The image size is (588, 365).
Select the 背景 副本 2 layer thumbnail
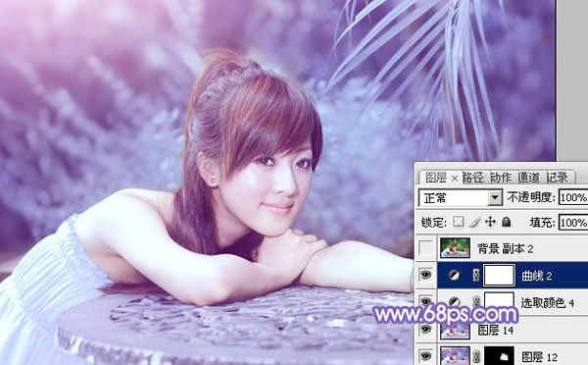[455, 247]
